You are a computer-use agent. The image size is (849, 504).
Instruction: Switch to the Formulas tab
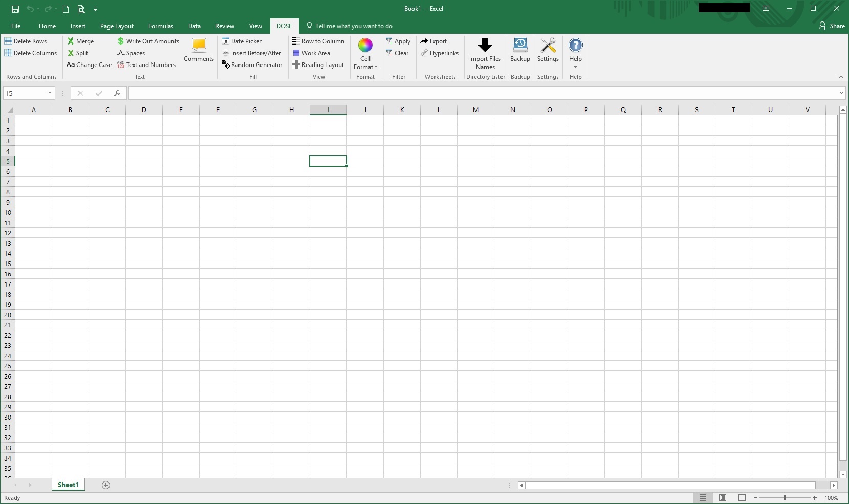(x=161, y=26)
